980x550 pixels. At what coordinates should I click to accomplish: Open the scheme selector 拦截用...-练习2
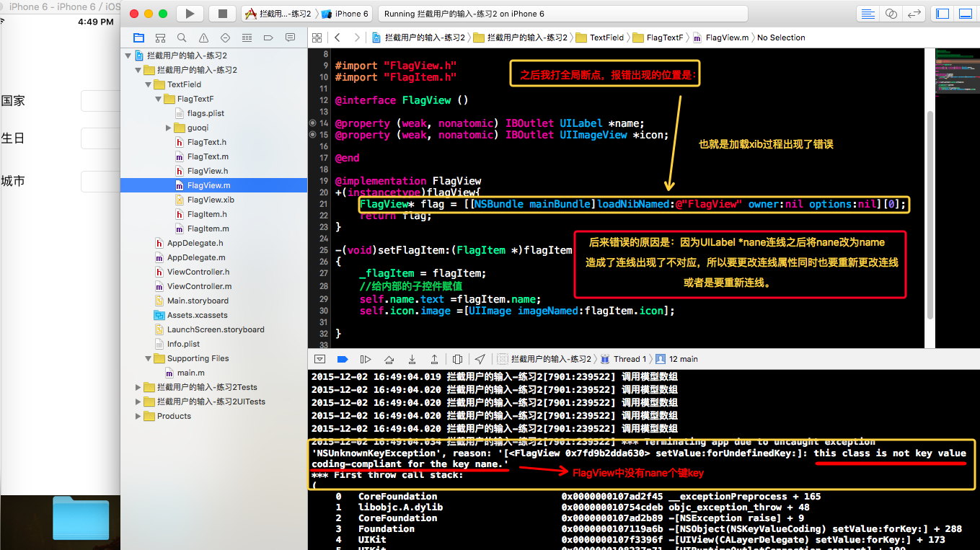coord(278,14)
